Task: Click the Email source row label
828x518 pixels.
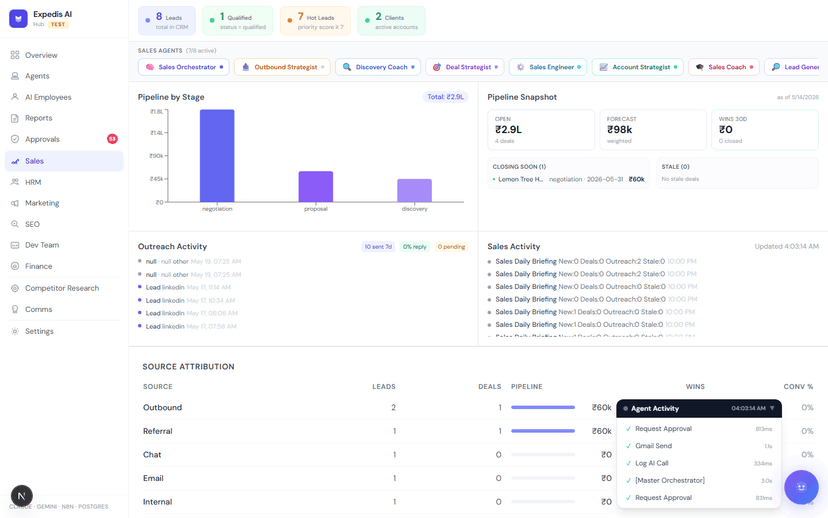Action: 153,478
